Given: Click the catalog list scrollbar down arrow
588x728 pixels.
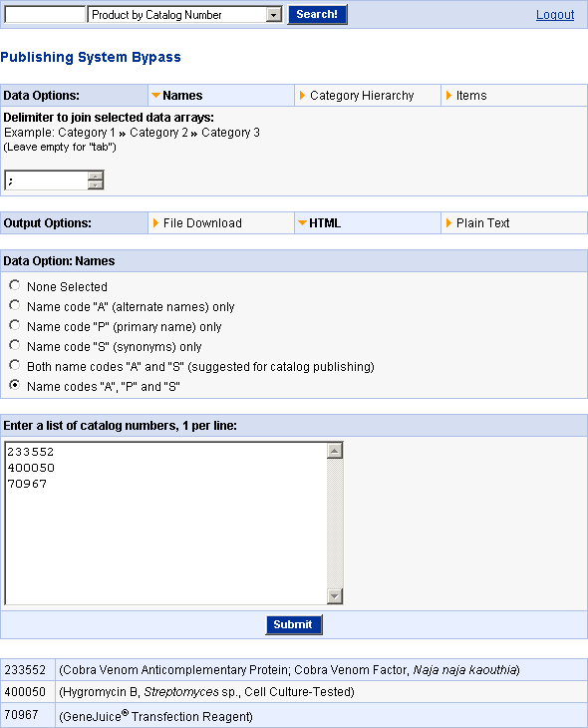Looking at the screenshot, I should point(335,595).
